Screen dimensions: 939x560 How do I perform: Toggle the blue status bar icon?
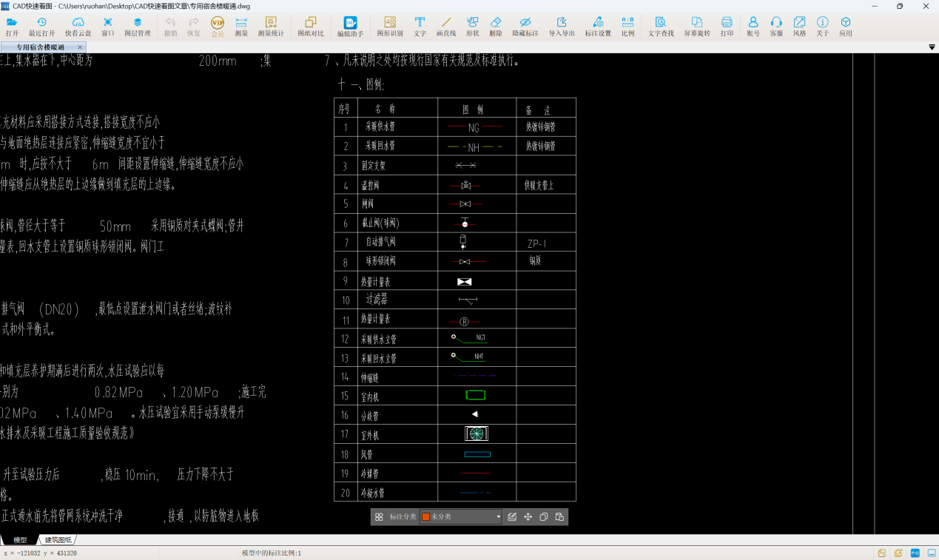(915, 553)
